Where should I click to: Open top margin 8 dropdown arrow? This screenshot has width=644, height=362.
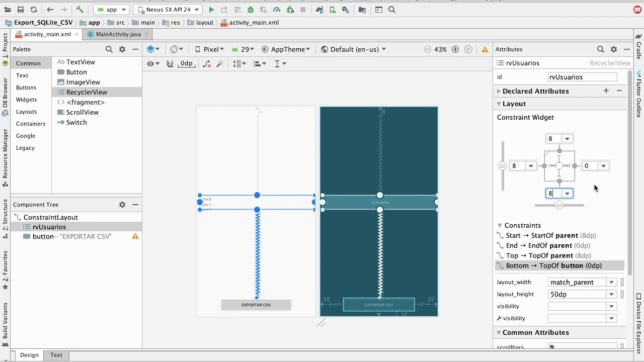click(x=567, y=139)
